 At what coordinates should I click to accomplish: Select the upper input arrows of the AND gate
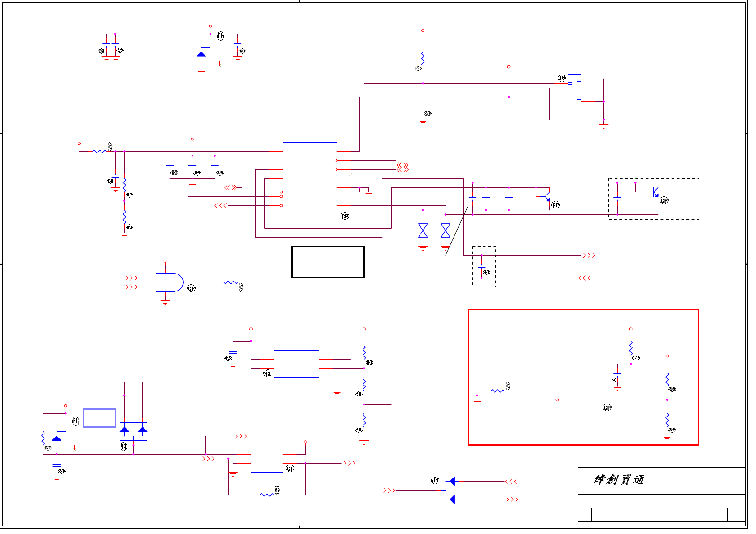[131, 278]
